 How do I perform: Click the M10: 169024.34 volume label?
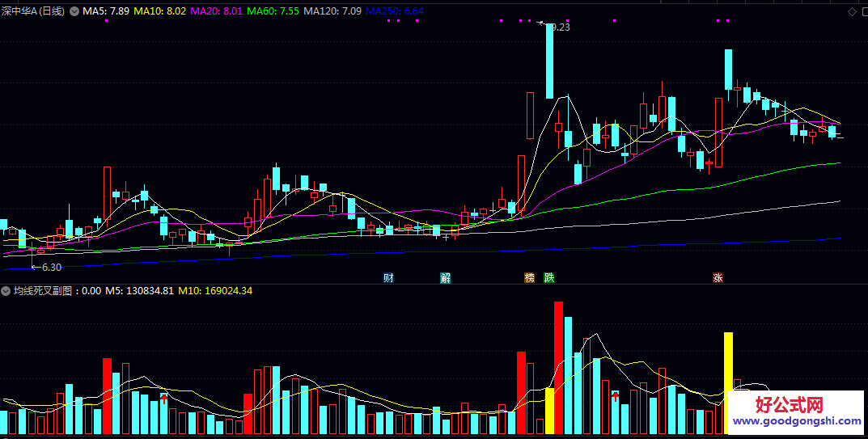[215, 290]
